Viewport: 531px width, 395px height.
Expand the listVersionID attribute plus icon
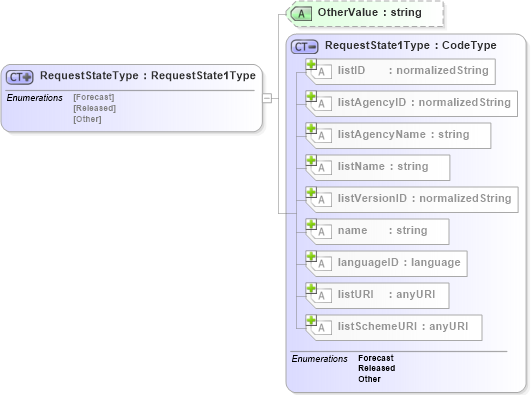(311, 192)
